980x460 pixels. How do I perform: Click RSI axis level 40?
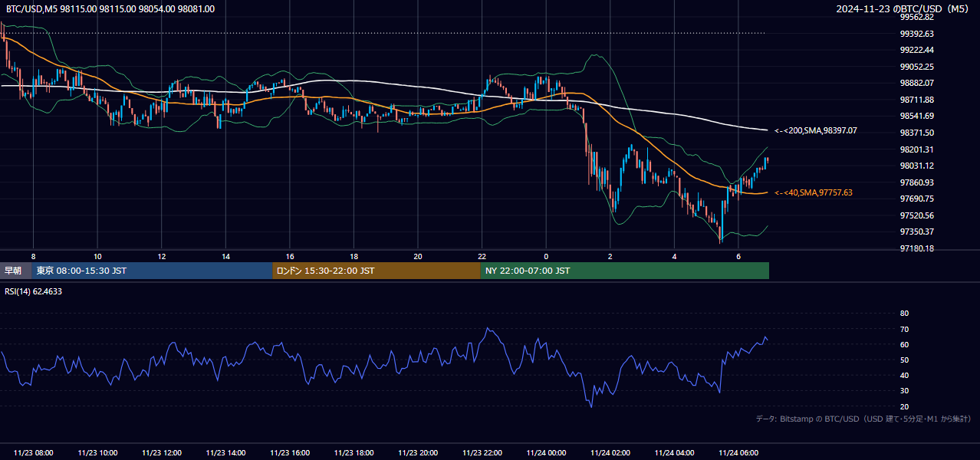tap(904, 376)
